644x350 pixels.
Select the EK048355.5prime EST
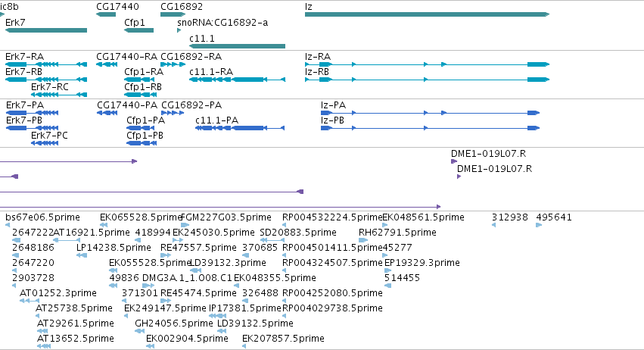pyautogui.click(x=237, y=286)
